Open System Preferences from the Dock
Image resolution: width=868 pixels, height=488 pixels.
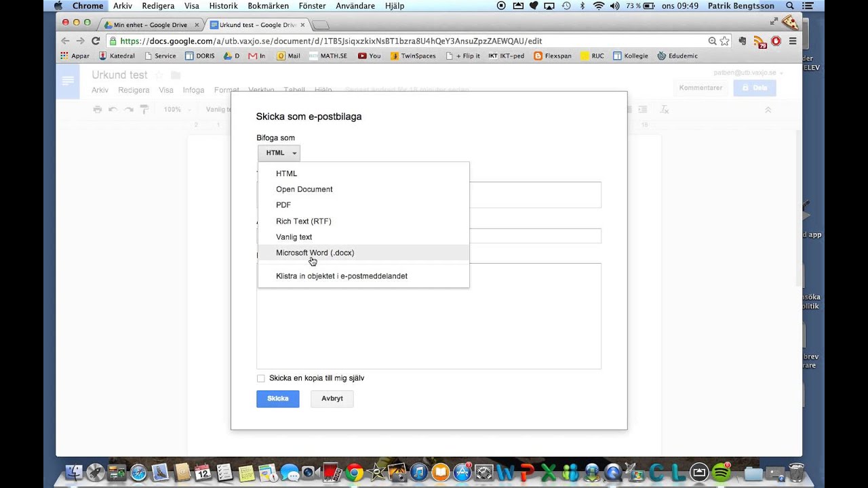coord(484,472)
